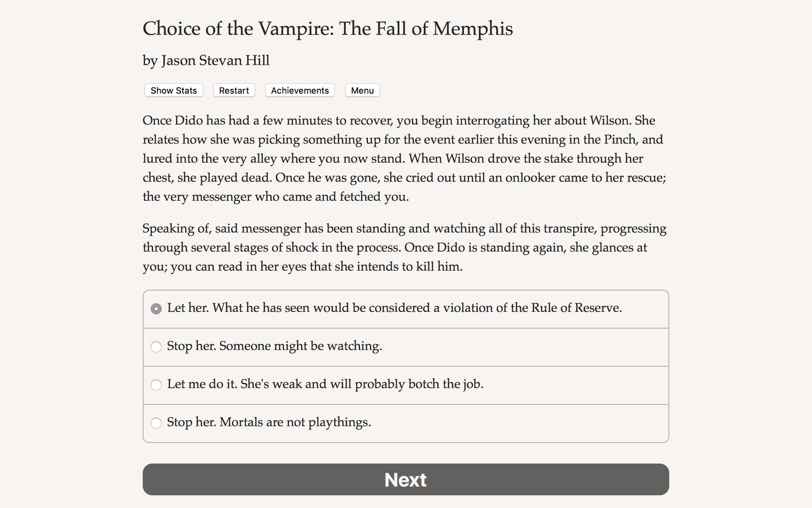Image resolution: width=812 pixels, height=508 pixels.
Task: Click the filled radio circle of first option
Action: coord(156,309)
